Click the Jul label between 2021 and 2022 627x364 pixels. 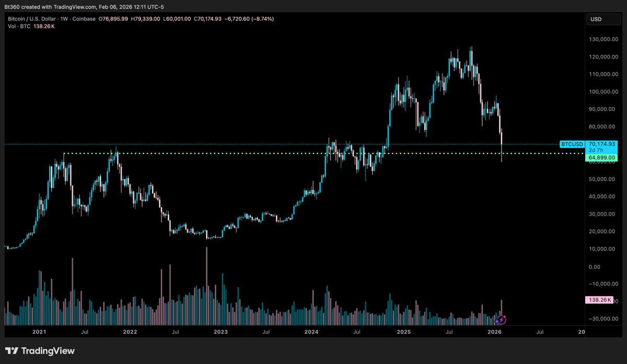click(x=84, y=332)
